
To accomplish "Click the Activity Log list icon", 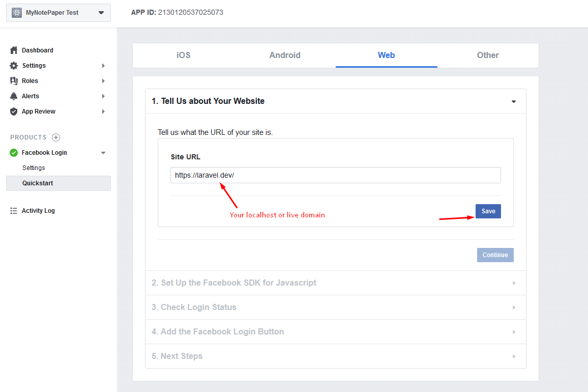I will point(14,211).
